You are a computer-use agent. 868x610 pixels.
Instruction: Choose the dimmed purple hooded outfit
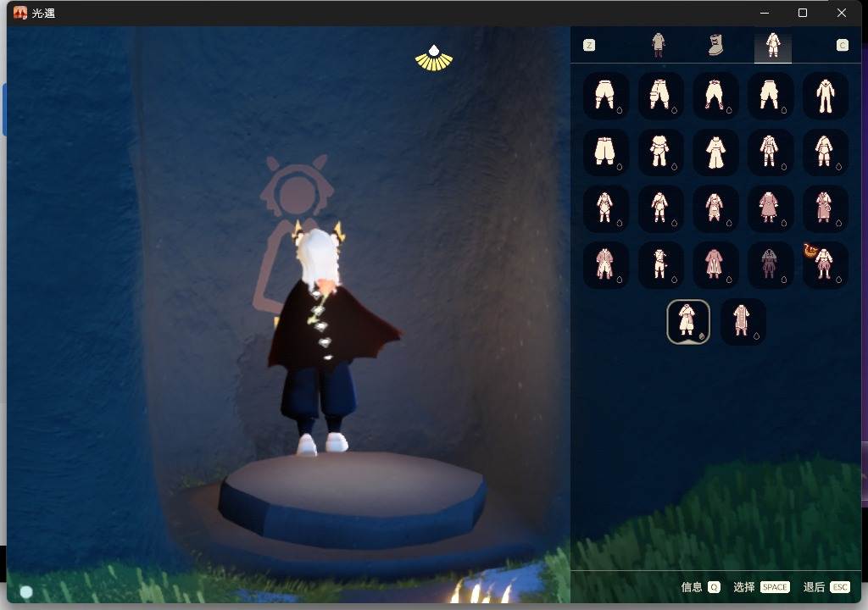tap(770, 264)
